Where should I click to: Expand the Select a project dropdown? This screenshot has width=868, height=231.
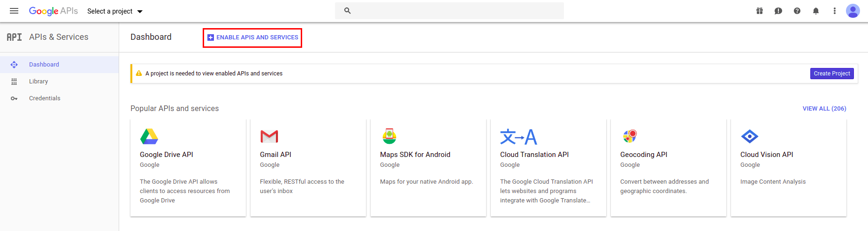(115, 11)
